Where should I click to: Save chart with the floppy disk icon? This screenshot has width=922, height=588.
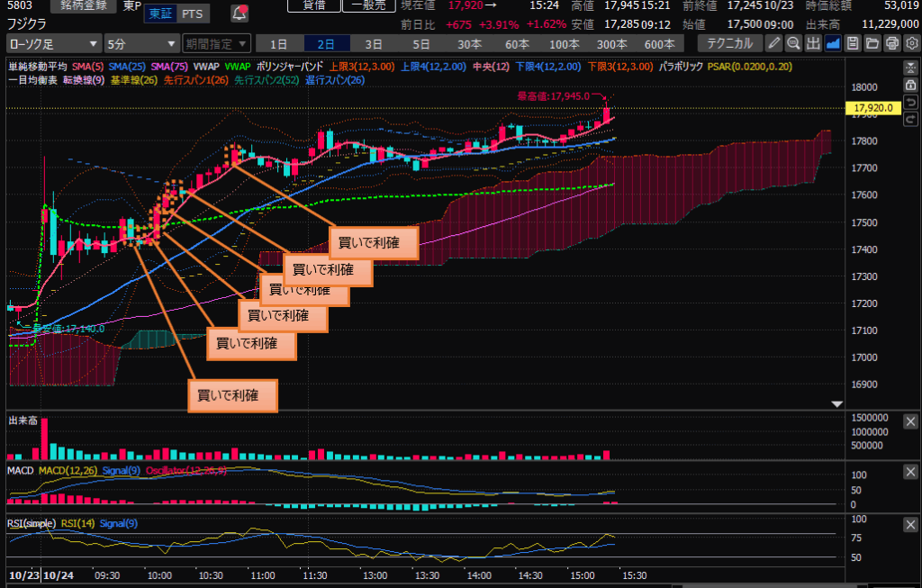(853, 43)
